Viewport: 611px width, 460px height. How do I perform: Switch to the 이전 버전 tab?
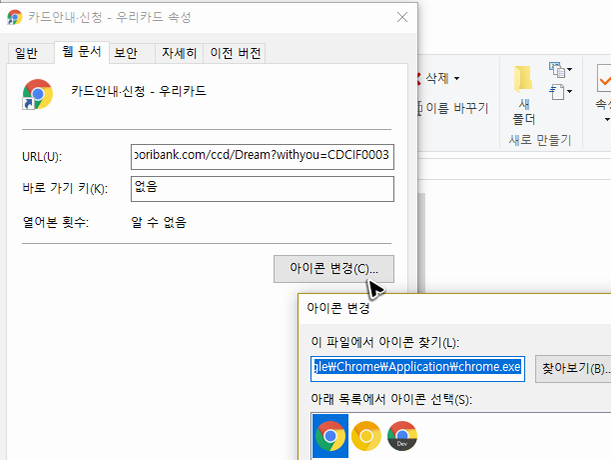tap(235, 53)
